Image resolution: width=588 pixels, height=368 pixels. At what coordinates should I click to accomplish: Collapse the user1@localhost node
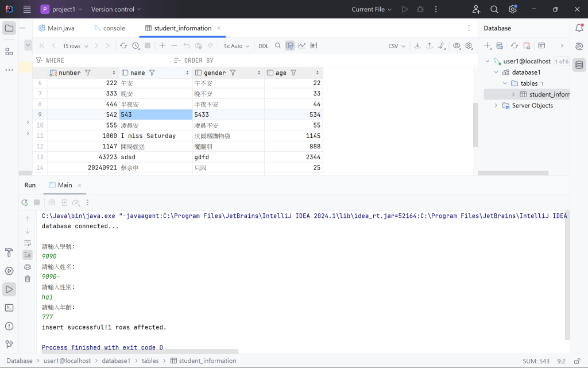(x=488, y=61)
